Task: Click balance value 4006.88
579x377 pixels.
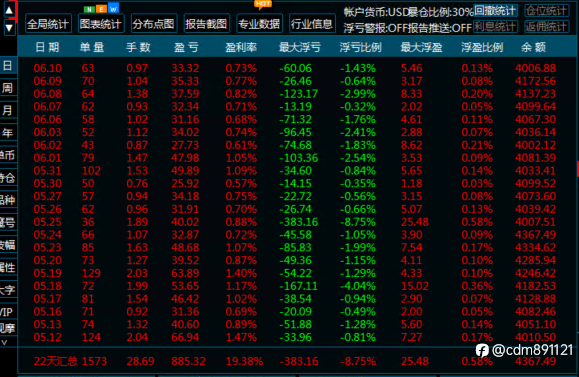Action: 535,68
